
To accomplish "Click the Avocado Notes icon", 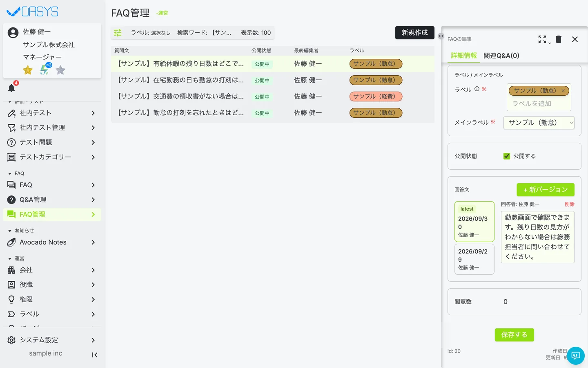I will coord(11,242).
